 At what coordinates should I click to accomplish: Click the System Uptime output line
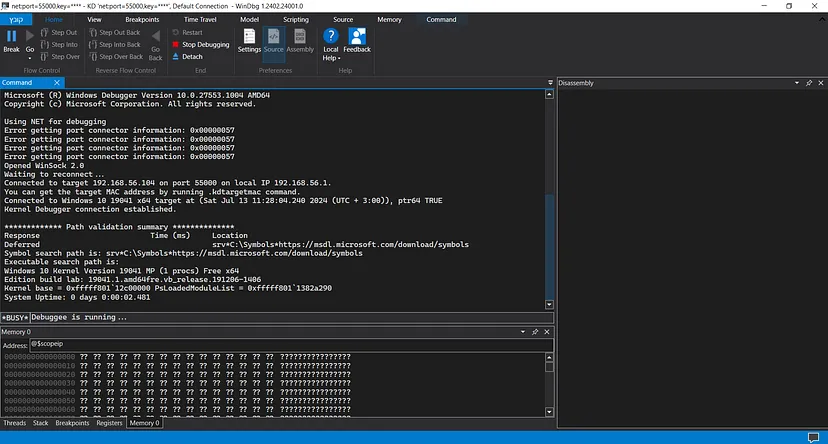coord(77,297)
